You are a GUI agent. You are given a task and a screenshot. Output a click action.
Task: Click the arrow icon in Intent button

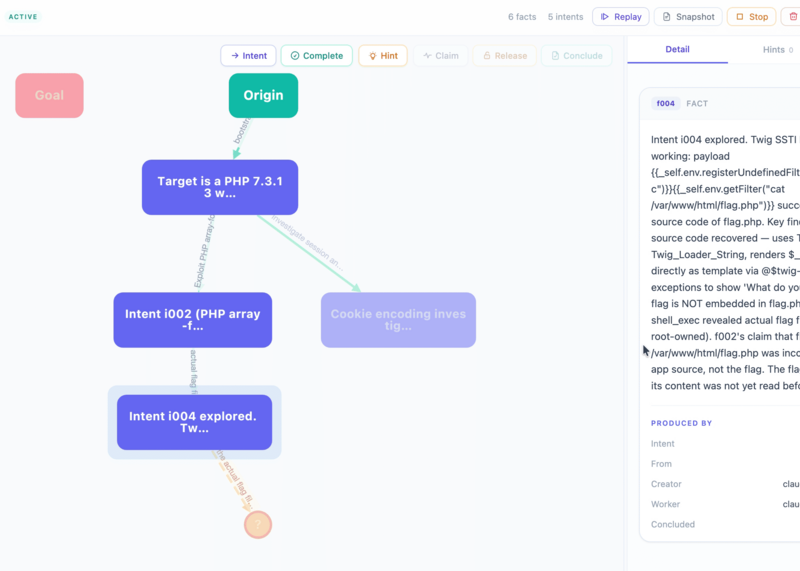(235, 56)
